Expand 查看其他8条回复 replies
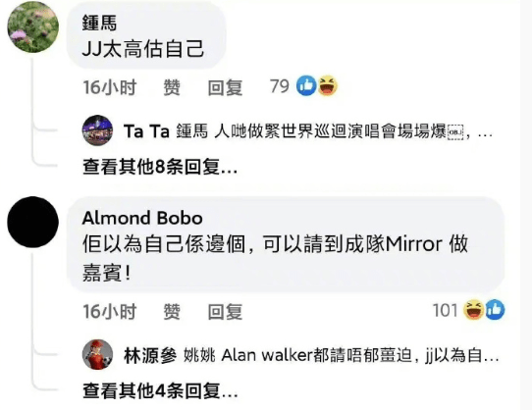 [160, 167]
